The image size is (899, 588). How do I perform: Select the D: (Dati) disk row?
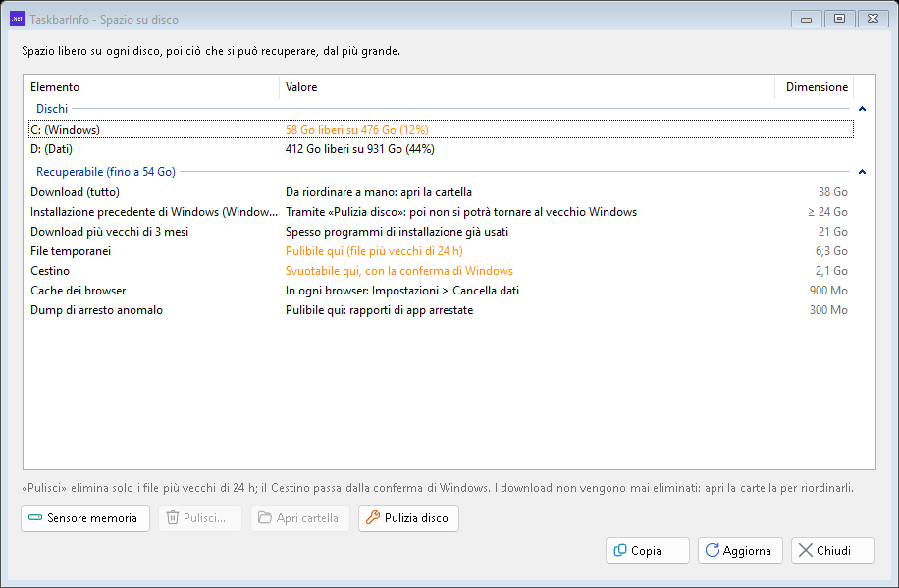point(441,149)
